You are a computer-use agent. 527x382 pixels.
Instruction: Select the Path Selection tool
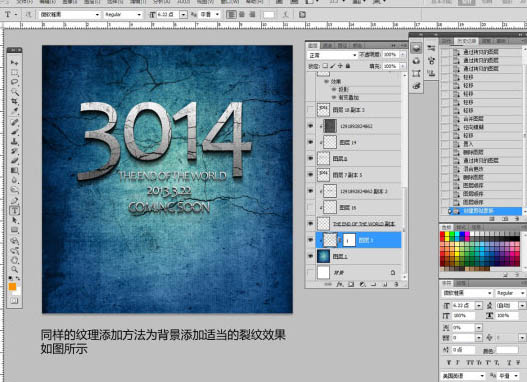14,220
